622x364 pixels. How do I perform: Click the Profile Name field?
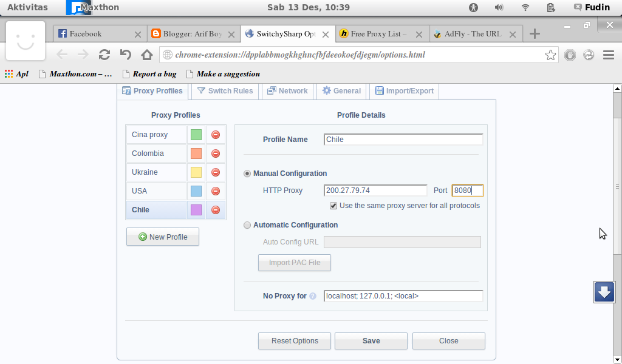403,140
